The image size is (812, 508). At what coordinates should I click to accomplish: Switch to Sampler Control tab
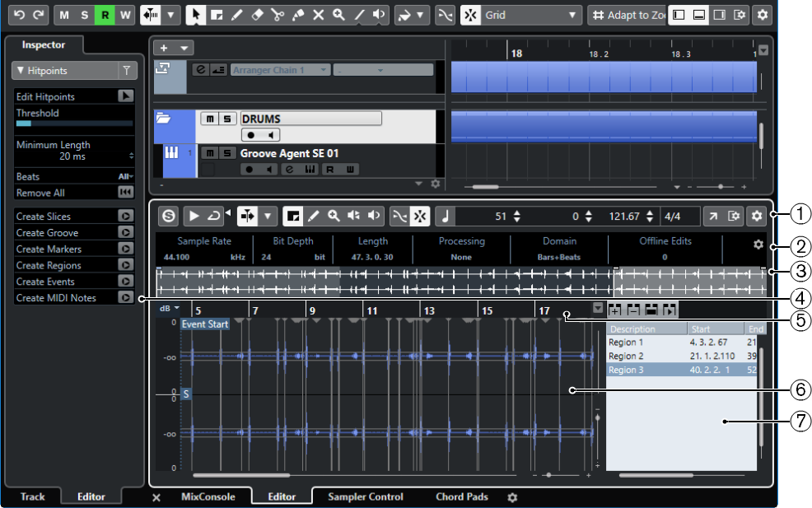pos(366,496)
